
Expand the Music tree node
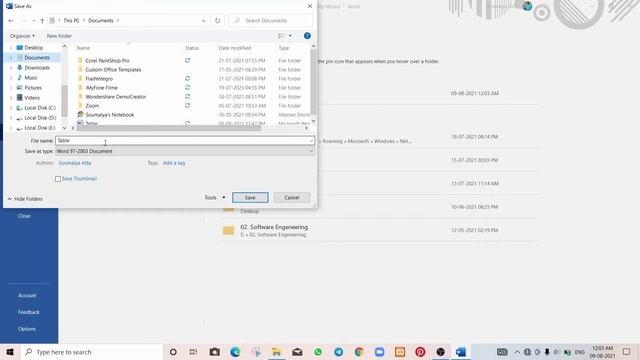11,78
